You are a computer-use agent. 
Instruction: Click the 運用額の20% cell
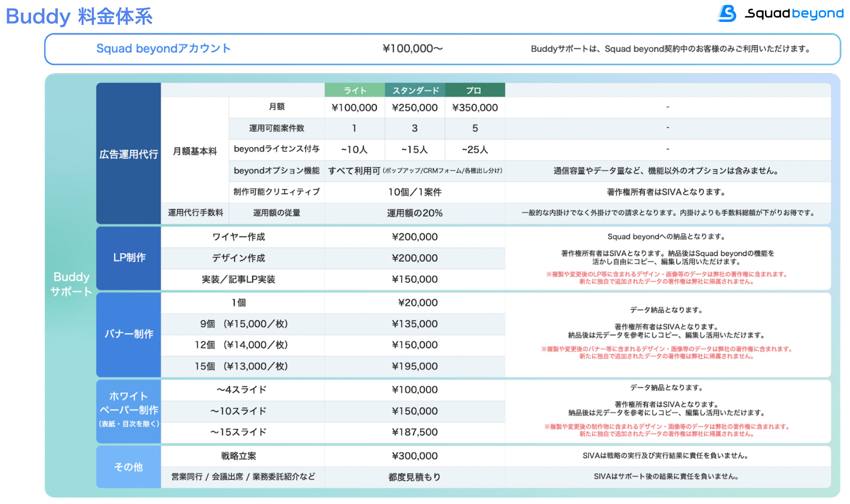pos(415,213)
